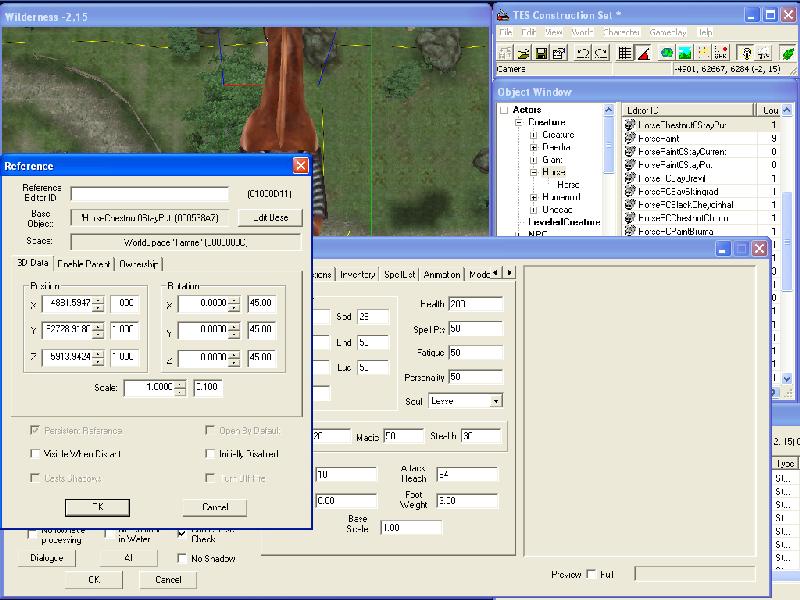
Task: Toggle the Sky/fog toolbar icon
Action: (764, 53)
